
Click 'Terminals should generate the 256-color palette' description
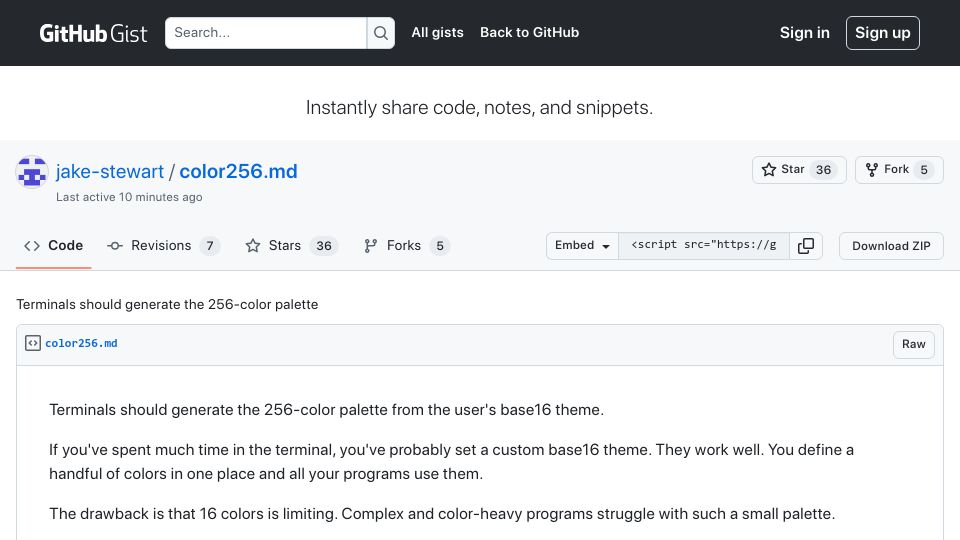coord(167,304)
